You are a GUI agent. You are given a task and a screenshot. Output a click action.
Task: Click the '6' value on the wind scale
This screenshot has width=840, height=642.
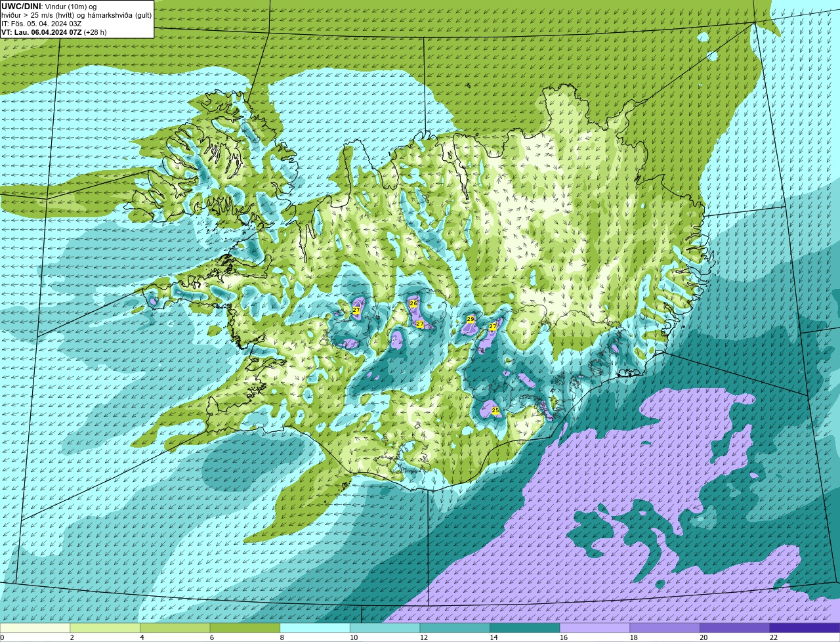[212, 637]
